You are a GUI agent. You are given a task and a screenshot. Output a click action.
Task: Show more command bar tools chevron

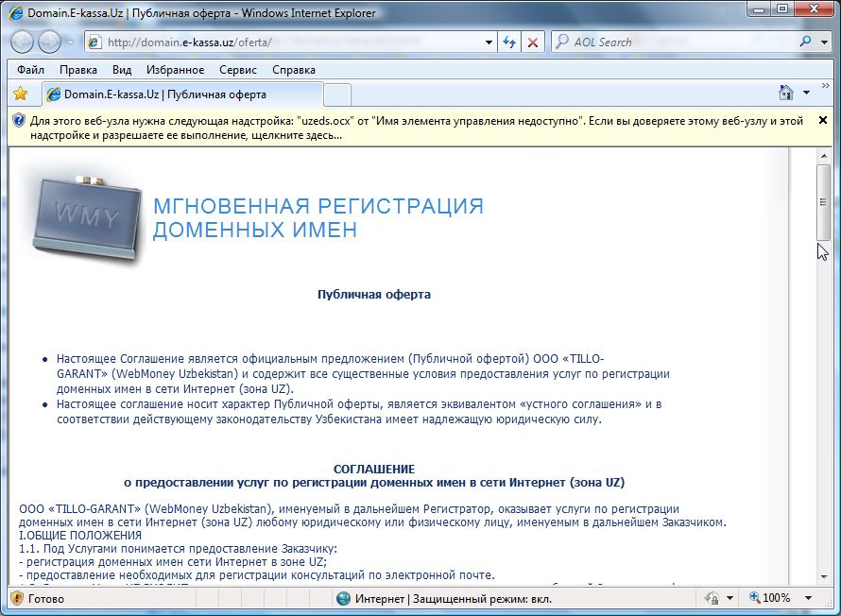pyautogui.click(x=826, y=86)
